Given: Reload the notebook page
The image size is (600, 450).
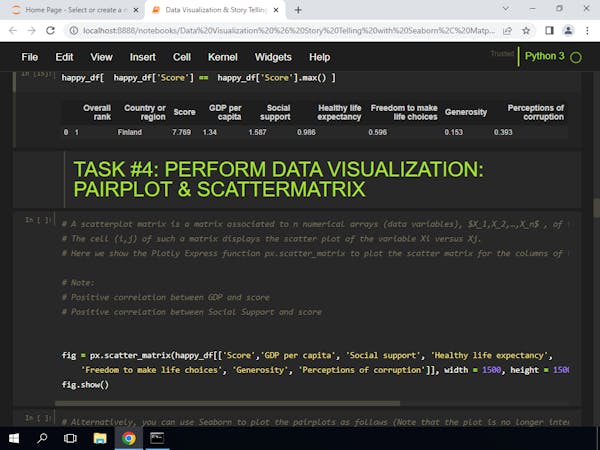Looking at the screenshot, I should click(50, 31).
